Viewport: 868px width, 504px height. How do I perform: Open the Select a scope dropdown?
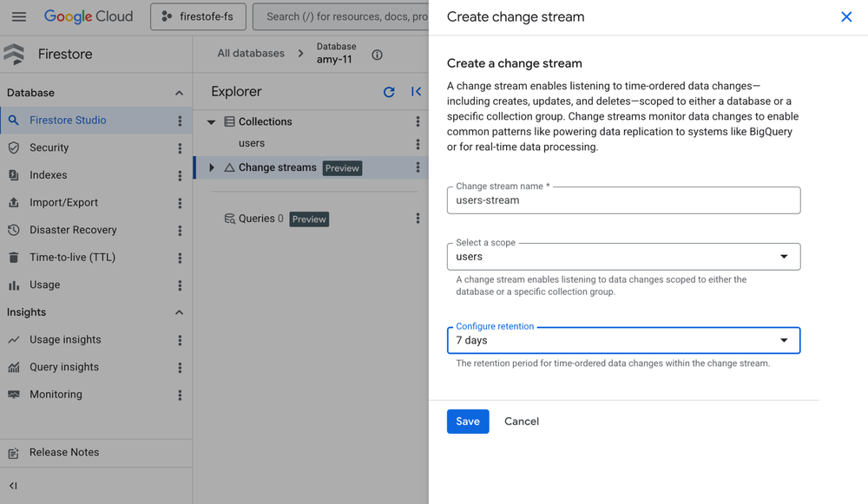(623, 257)
